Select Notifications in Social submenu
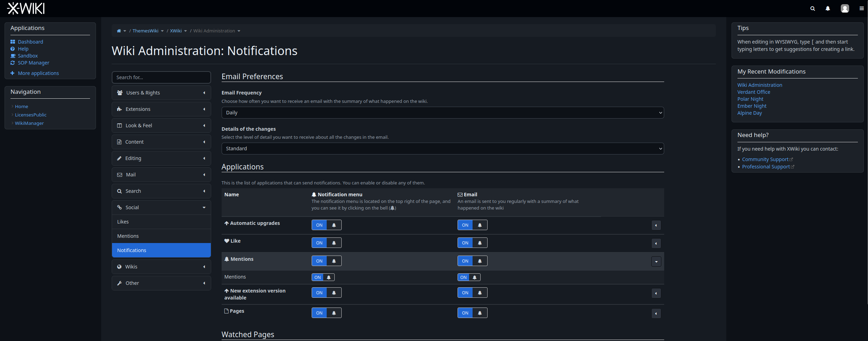This screenshot has width=868, height=341. coord(161,250)
